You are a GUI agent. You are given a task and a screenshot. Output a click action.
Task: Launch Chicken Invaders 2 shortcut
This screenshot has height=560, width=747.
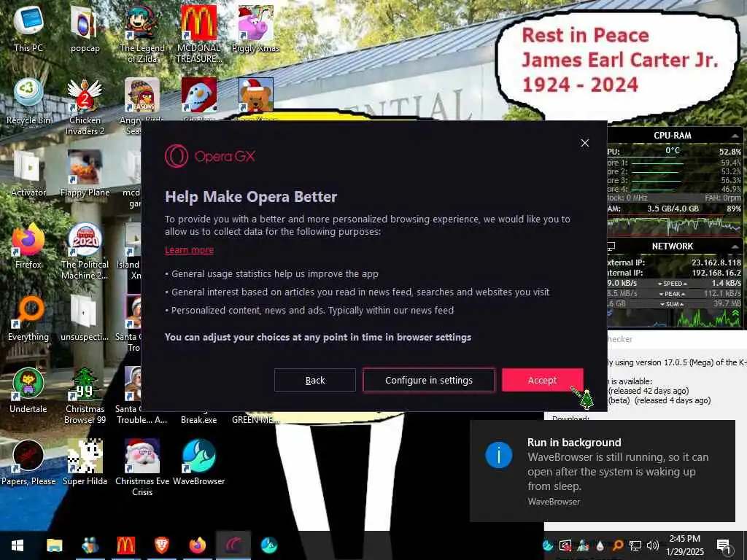(x=85, y=106)
